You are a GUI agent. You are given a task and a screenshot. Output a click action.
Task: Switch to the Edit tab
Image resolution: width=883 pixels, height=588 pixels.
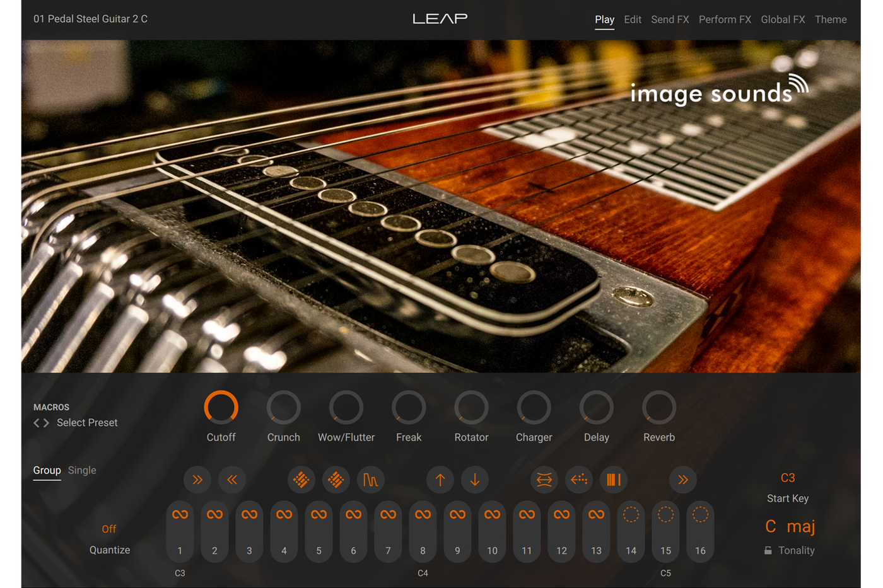click(633, 20)
